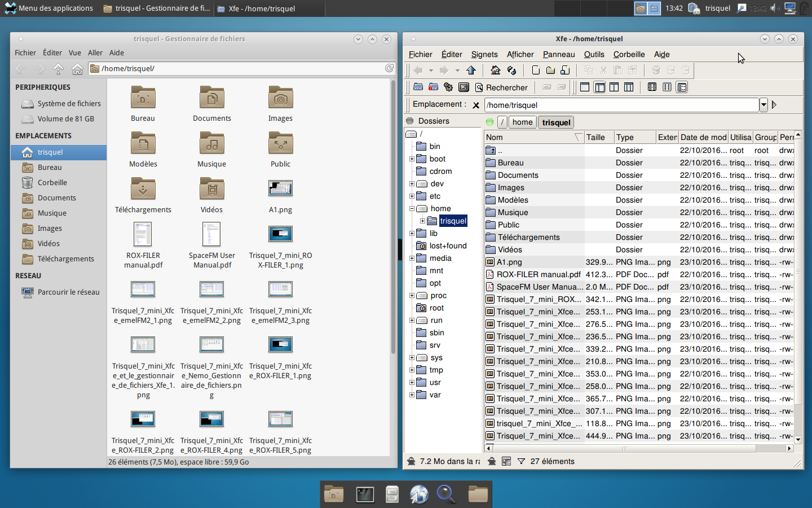
Task: Sort Xfe file list by Type column
Action: (x=635, y=137)
